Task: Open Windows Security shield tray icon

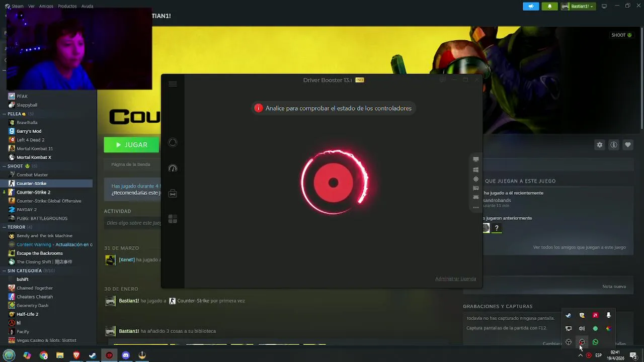Action: [582, 315]
